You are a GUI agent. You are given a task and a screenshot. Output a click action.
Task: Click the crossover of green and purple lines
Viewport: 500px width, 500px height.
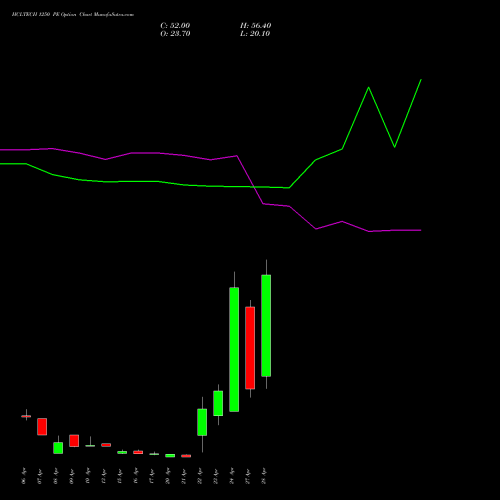coord(254,187)
